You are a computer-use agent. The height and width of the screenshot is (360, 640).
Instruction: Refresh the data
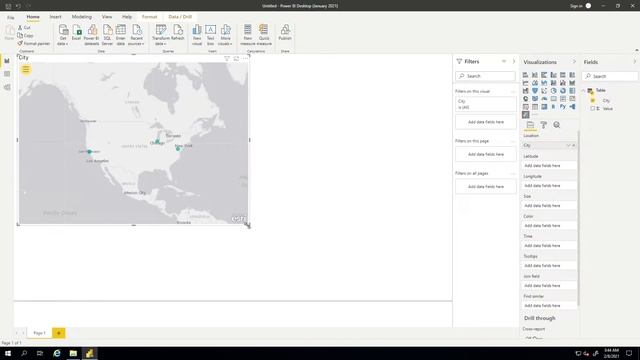point(178,33)
